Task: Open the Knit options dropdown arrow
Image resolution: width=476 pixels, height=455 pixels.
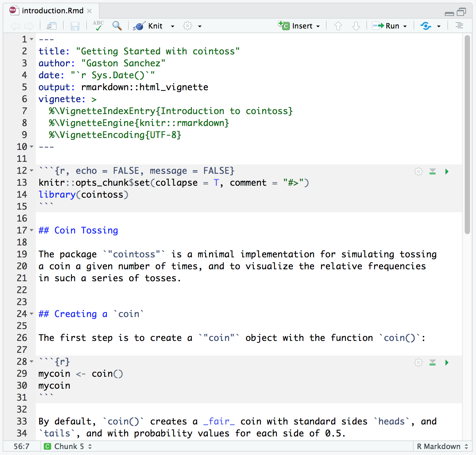Action: 173,26
